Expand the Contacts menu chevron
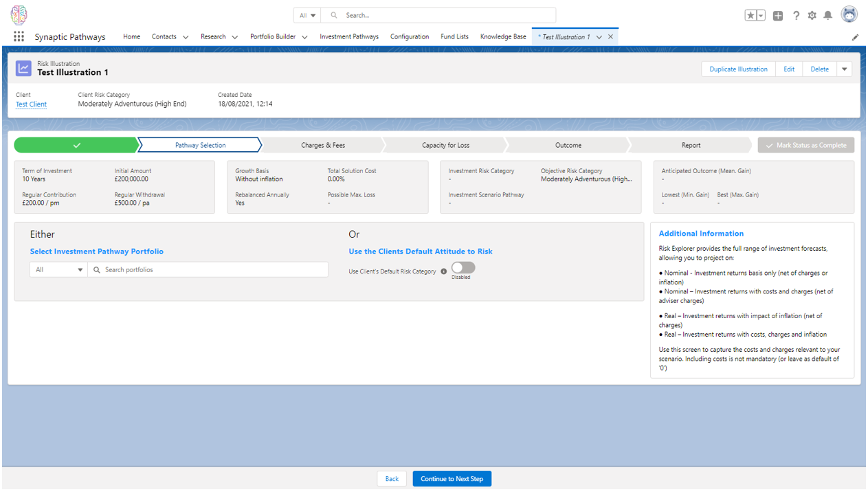 (x=186, y=37)
